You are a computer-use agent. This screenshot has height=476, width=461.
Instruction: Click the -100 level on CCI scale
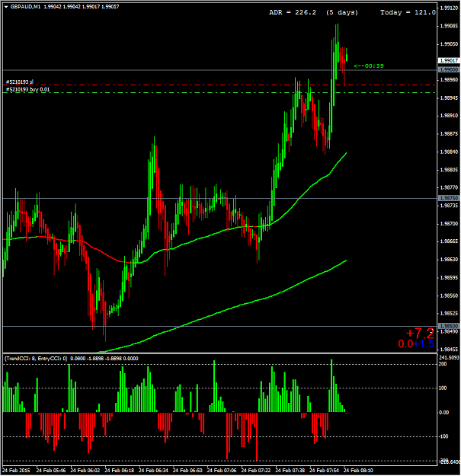click(x=443, y=436)
